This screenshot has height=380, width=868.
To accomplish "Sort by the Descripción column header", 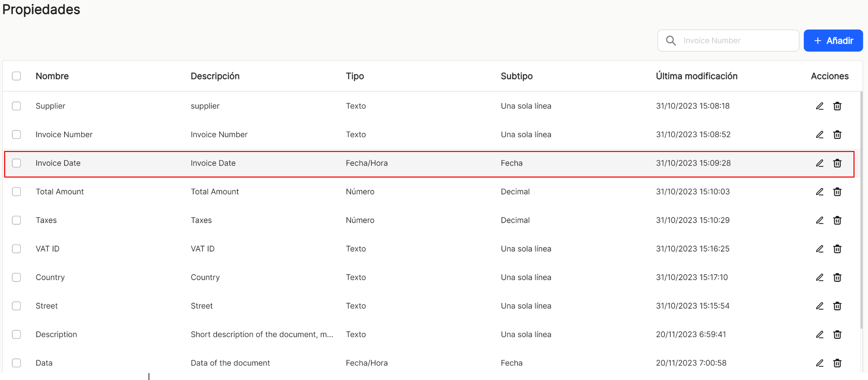I will [x=215, y=76].
